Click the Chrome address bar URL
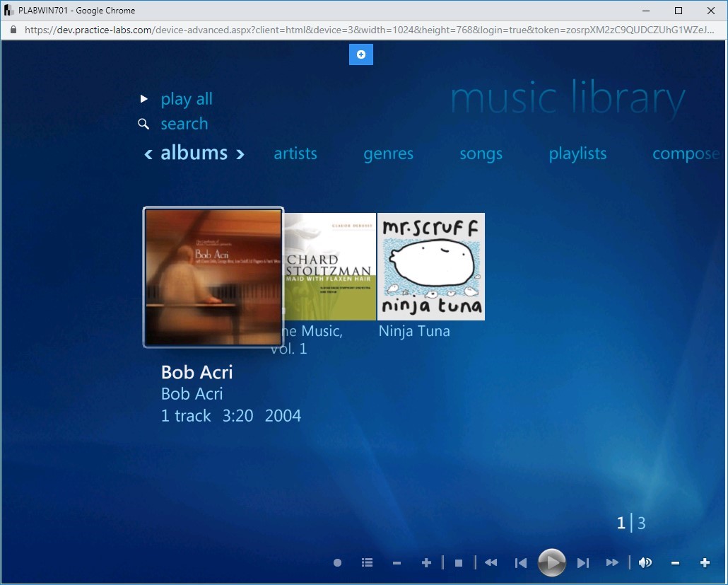The image size is (728, 585). (369, 30)
